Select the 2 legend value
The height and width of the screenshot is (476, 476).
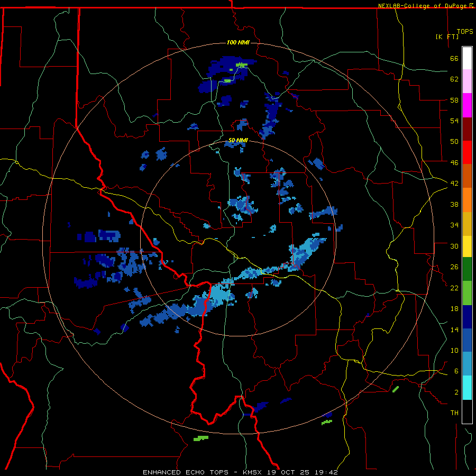(x=456, y=392)
